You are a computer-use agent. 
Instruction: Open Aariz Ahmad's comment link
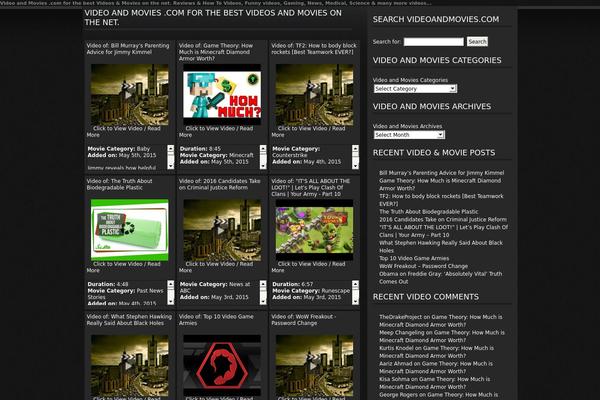pos(436,367)
